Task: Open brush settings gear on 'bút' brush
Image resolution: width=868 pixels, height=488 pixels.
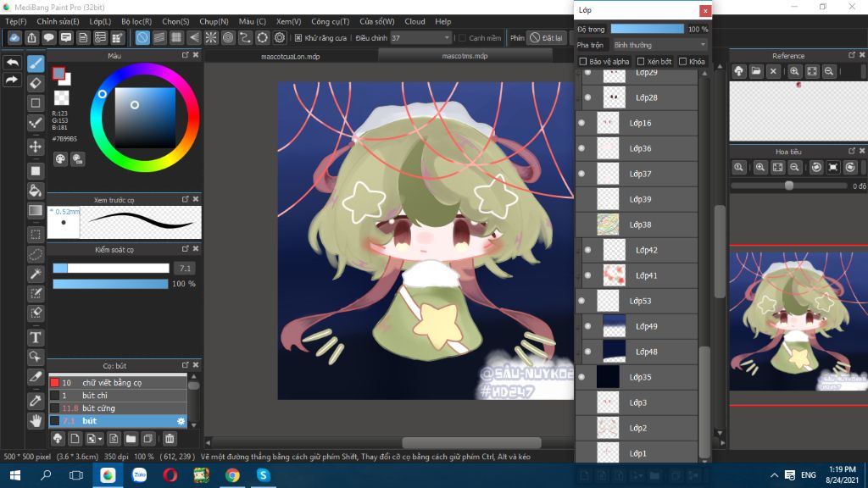Action: click(x=181, y=421)
